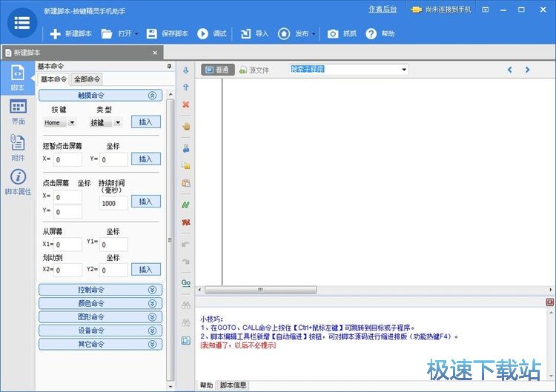
Task: Switch editor to 普通 normal view
Action: point(217,70)
